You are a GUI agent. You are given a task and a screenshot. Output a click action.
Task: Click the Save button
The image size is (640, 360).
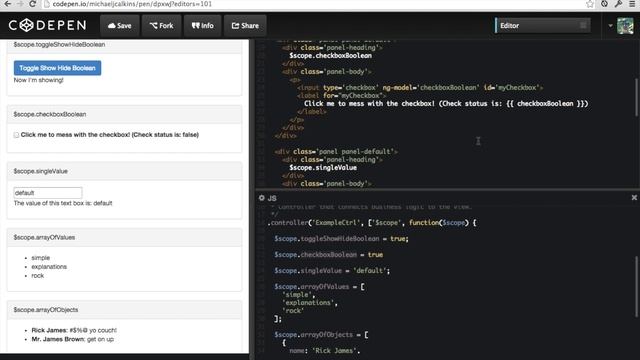point(120,26)
